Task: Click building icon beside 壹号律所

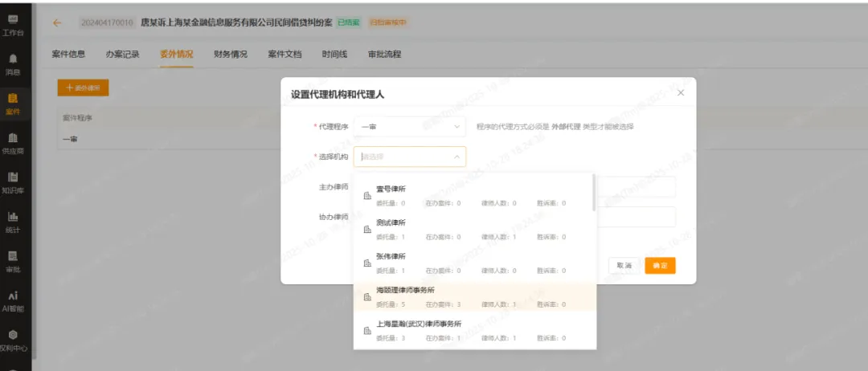Action: click(367, 196)
